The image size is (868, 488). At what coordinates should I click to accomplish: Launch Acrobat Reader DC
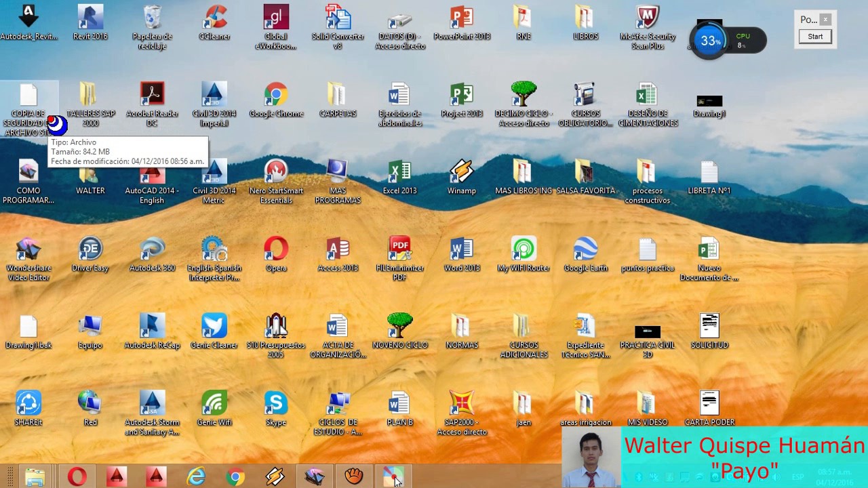point(153,104)
